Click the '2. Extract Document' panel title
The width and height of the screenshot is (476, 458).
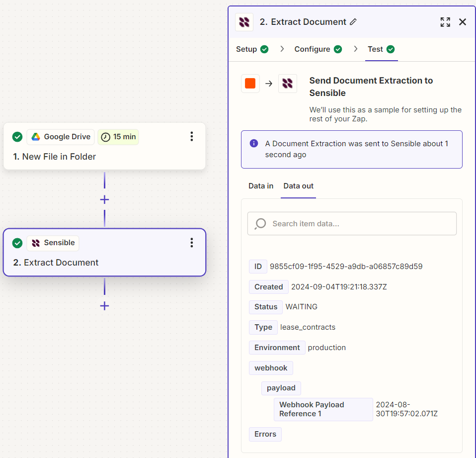point(303,22)
